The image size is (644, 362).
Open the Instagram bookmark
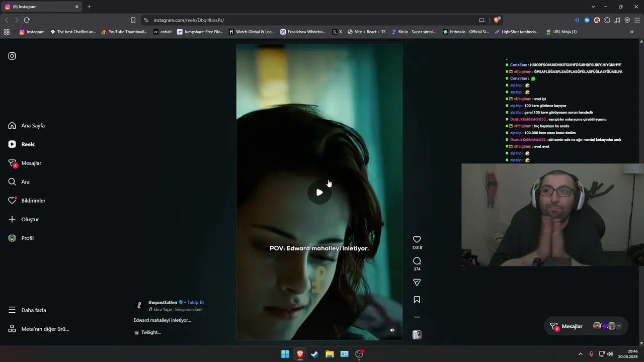32,32
